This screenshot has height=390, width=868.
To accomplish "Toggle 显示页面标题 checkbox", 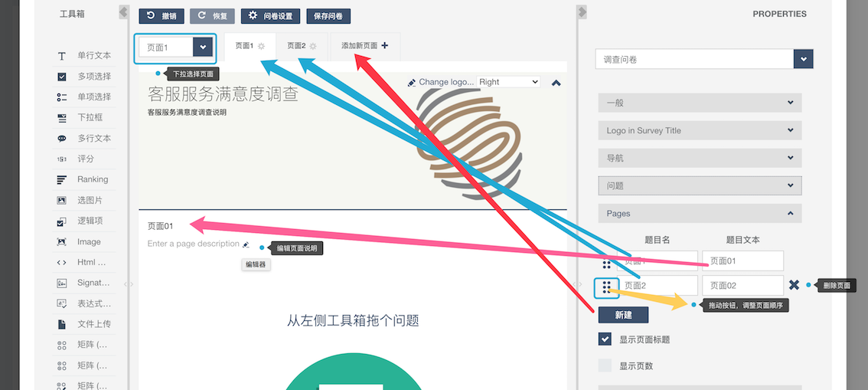I will click(605, 339).
